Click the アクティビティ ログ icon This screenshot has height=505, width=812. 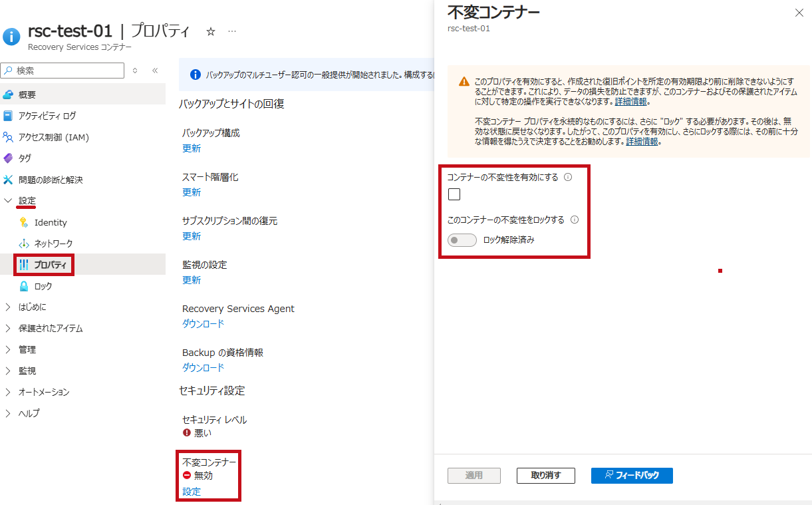pyautogui.click(x=8, y=116)
